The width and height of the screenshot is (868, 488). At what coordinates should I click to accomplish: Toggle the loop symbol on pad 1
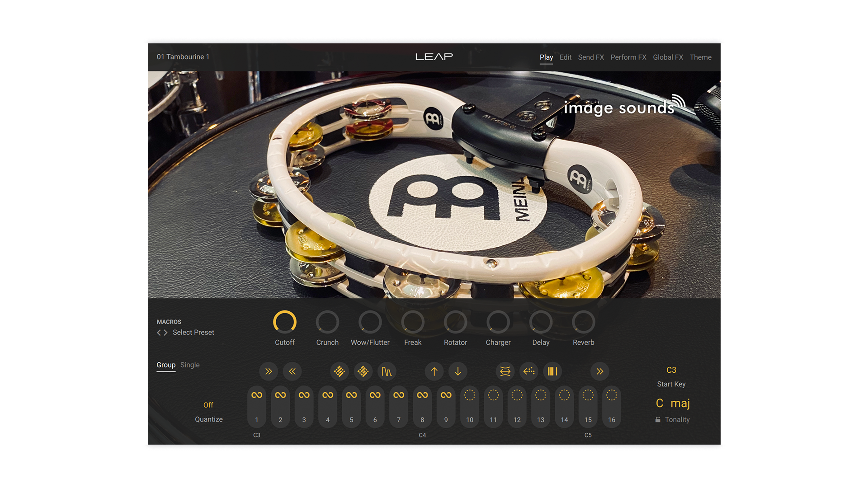point(256,394)
